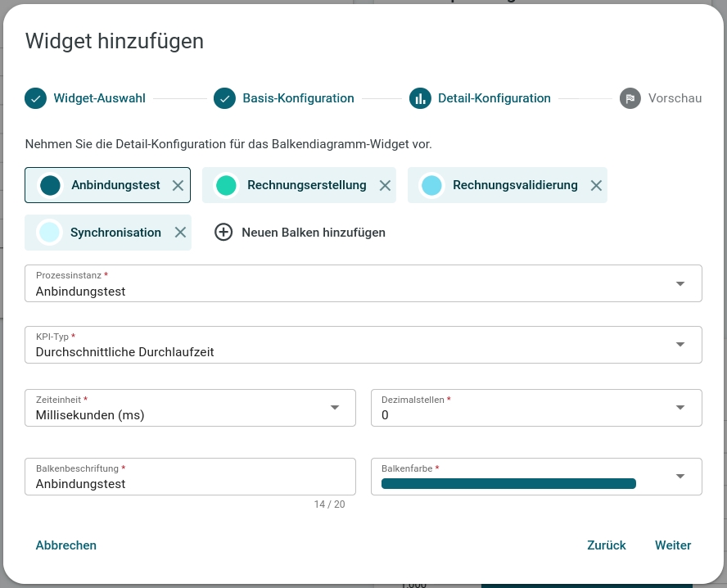Click the light blue Rechnungsvalidierung color dot
Image resolution: width=727 pixels, height=588 pixels.
(x=431, y=185)
